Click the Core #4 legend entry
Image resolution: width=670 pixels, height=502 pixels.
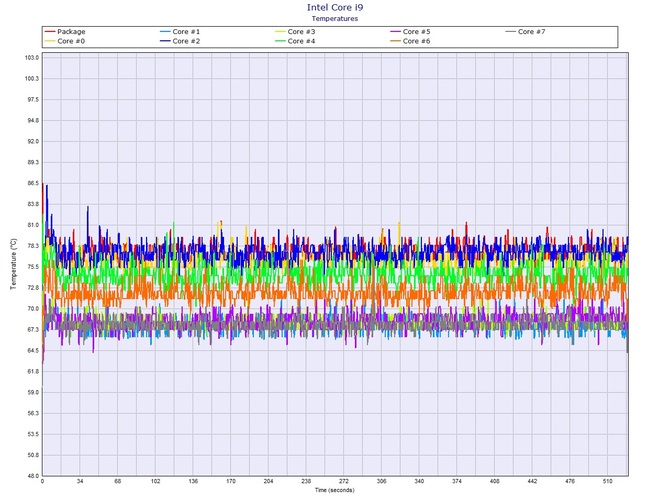295,41
